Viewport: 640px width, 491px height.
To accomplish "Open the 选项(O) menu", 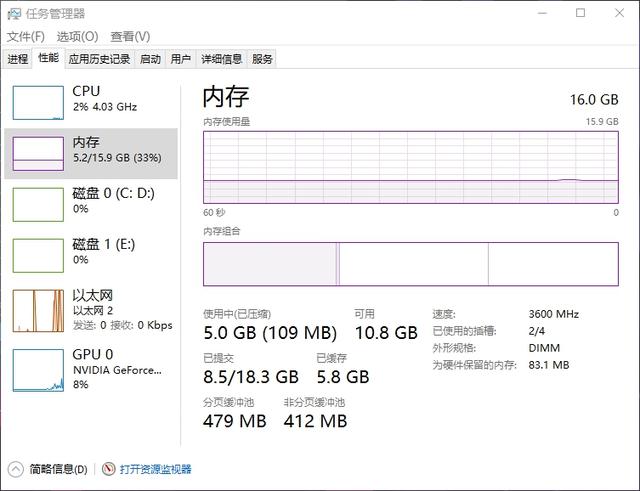I will coord(76,36).
